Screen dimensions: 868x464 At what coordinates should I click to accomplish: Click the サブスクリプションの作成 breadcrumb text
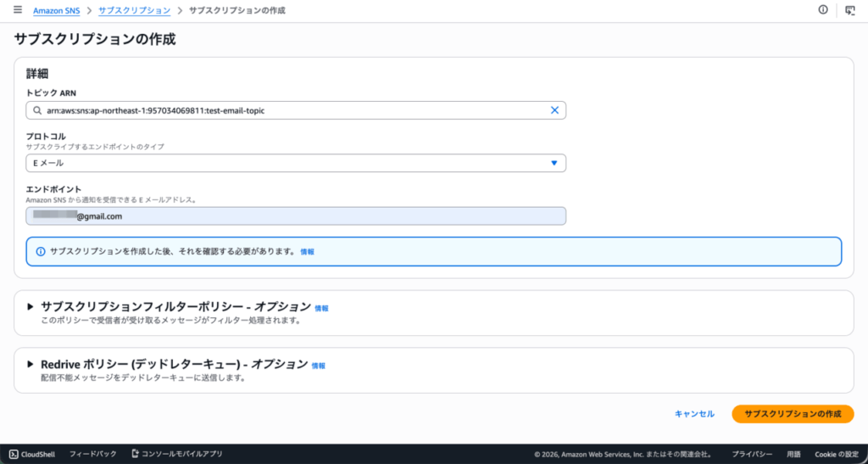[237, 10]
